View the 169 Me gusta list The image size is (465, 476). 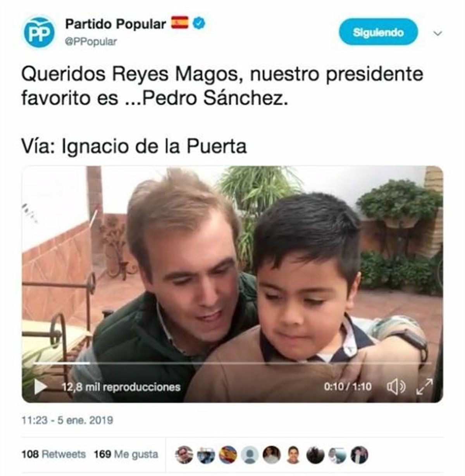(126, 454)
